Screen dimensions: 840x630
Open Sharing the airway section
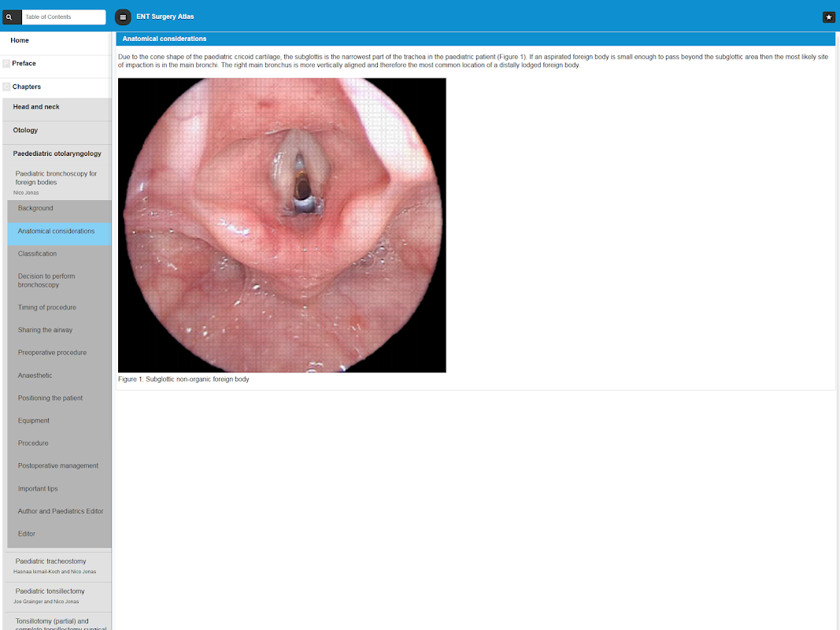[60, 330]
